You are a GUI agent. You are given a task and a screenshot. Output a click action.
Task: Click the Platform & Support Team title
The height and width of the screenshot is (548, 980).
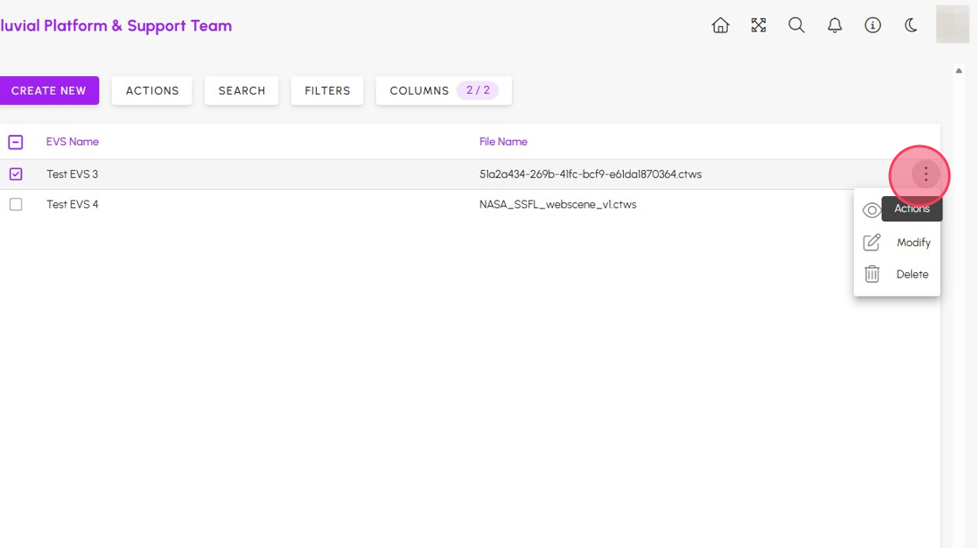tap(115, 25)
